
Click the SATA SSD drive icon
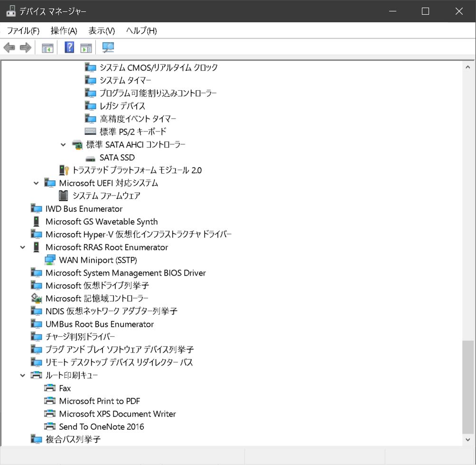pos(90,158)
